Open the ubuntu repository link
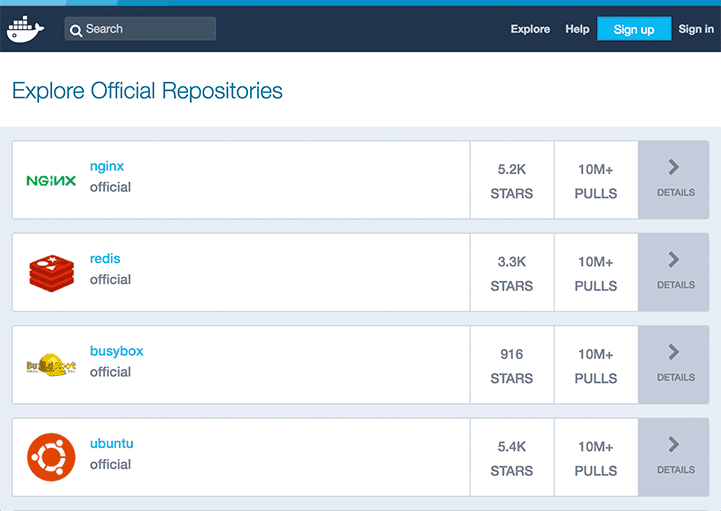 click(111, 443)
